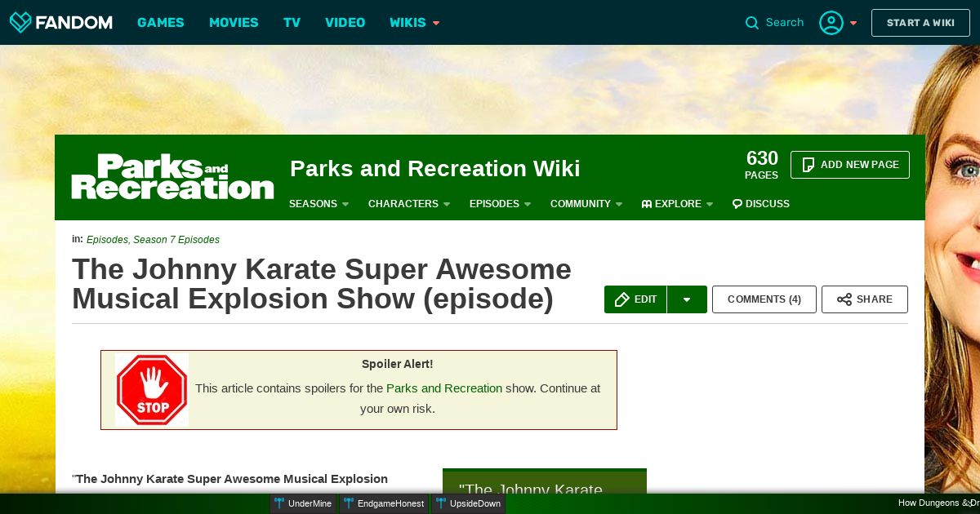Screen dimensions: 980x514
Task: Click the UpsideDown pin icon
Action: pyautogui.click(x=441, y=503)
